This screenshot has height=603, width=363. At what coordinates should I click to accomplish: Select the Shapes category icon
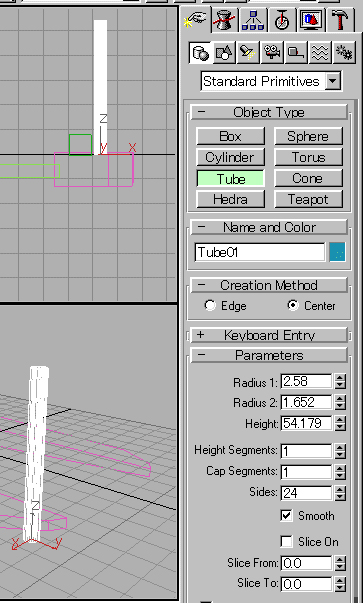tap(224, 53)
